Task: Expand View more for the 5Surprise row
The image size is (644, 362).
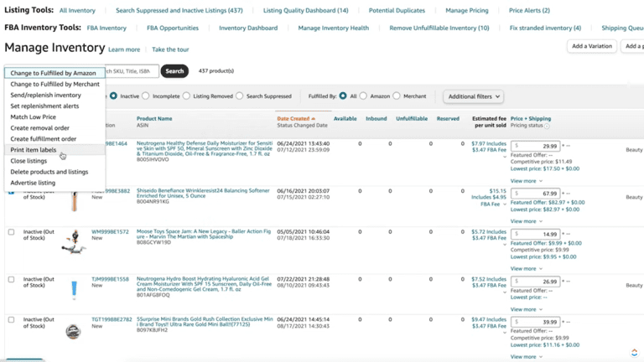Action: click(x=526, y=357)
